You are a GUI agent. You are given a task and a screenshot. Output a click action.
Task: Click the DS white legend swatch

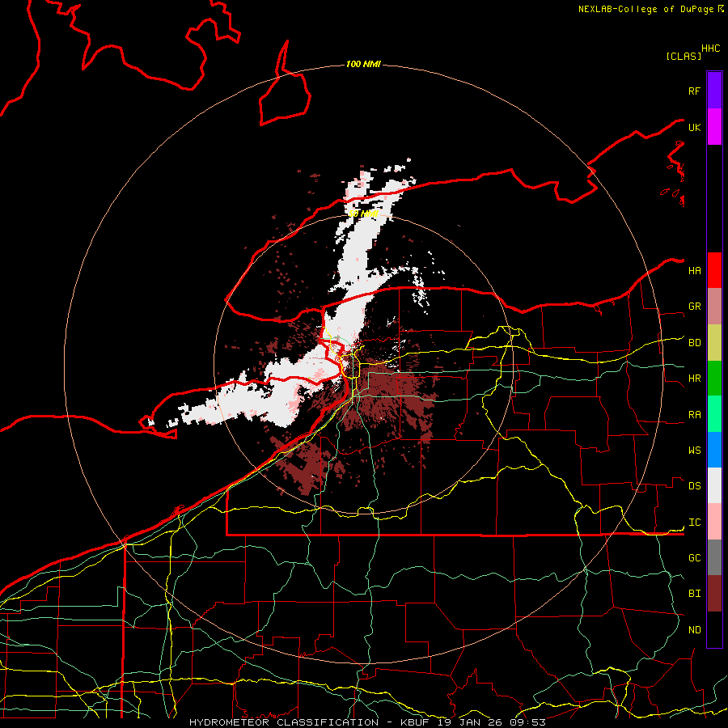pos(714,485)
